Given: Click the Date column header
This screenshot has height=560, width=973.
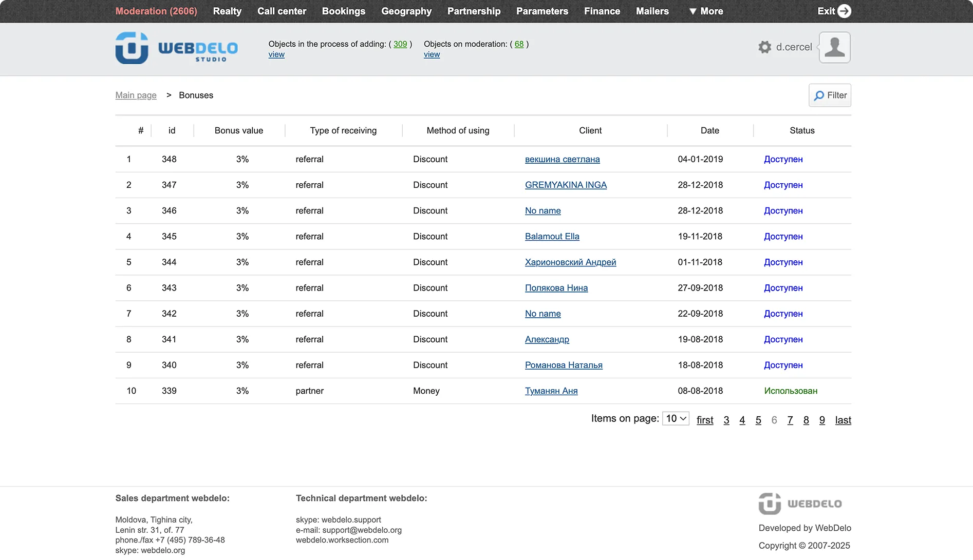Looking at the screenshot, I should (709, 131).
